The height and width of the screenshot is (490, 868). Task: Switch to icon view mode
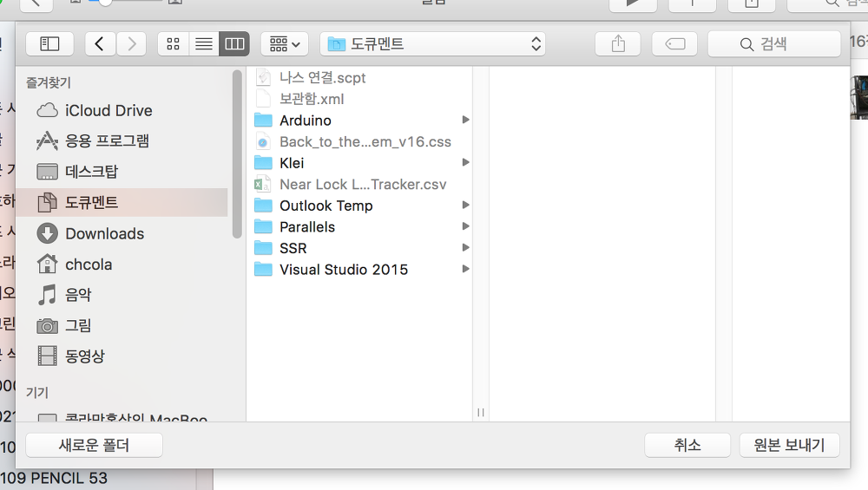pyautogui.click(x=173, y=43)
